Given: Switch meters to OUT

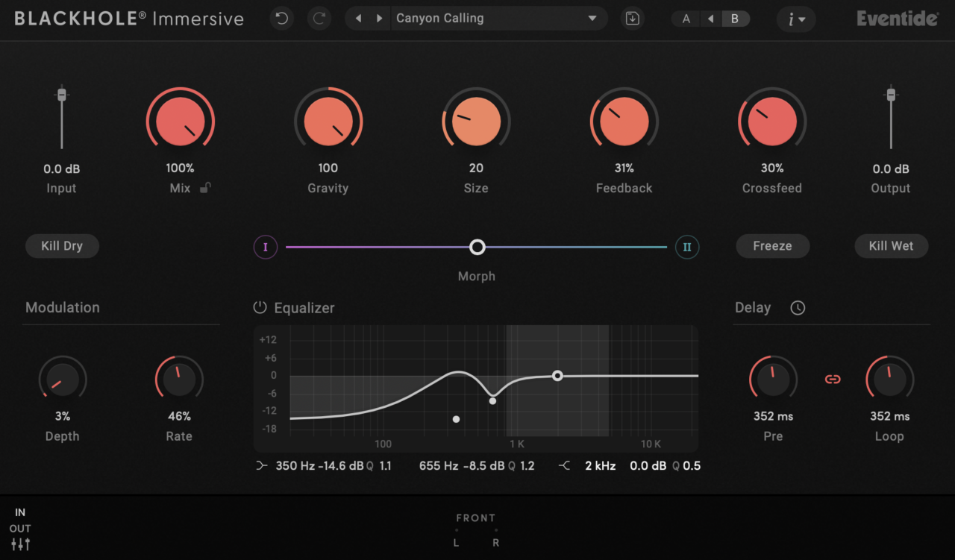Looking at the screenshot, I should pyautogui.click(x=20, y=529).
